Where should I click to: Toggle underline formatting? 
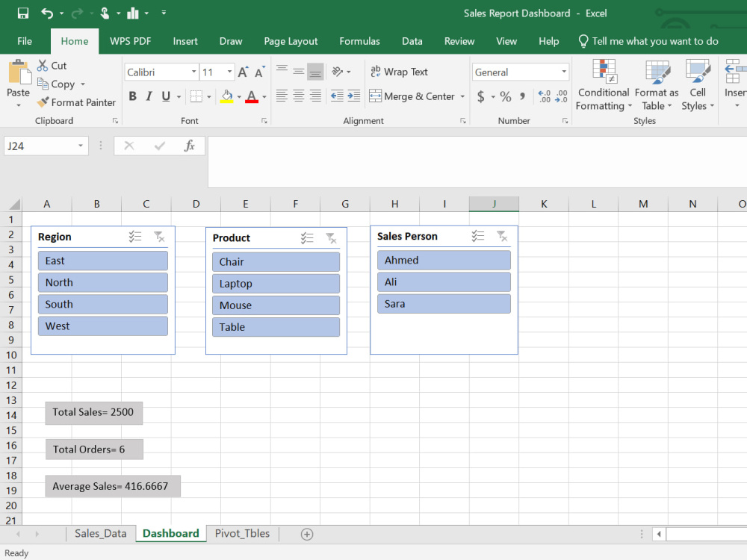tap(166, 96)
